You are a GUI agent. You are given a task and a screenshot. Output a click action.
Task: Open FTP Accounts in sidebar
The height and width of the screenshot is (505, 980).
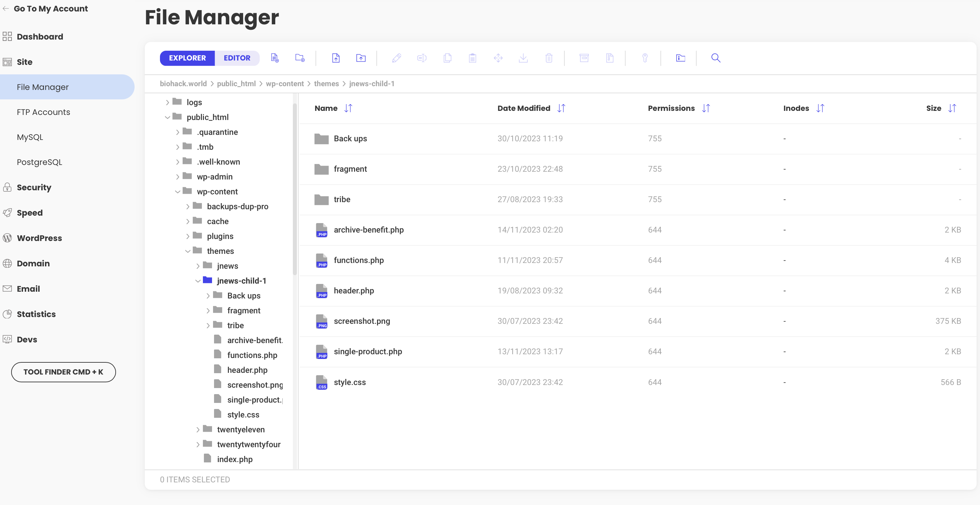point(43,112)
